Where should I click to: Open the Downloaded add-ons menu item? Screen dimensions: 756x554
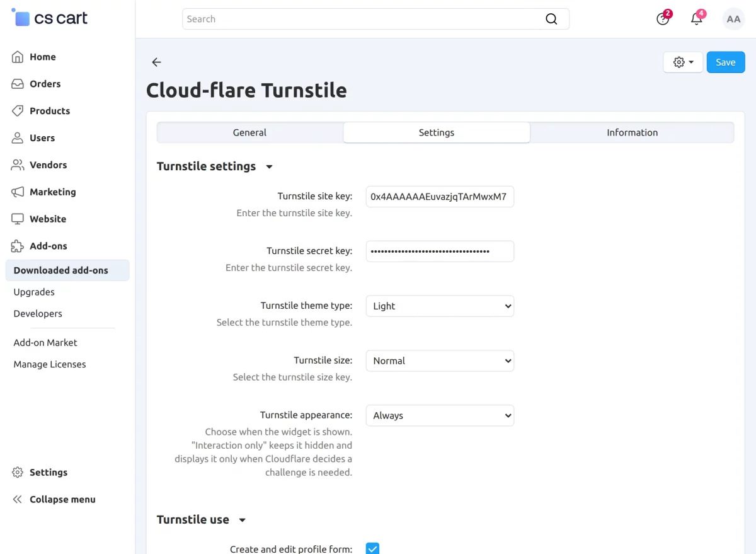pos(67,270)
